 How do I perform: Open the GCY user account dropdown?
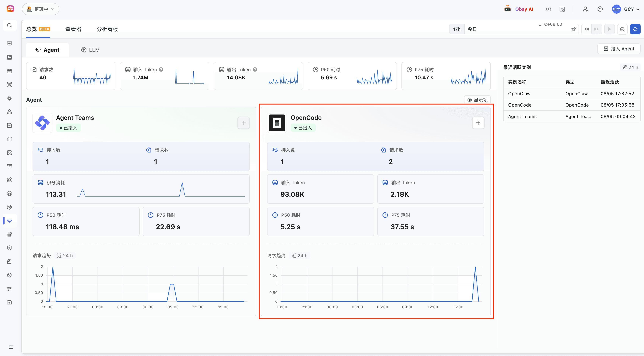tap(626, 9)
